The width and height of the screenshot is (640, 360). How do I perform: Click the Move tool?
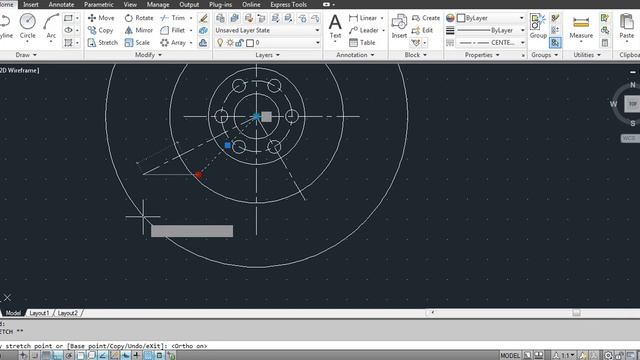(x=101, y=18)
